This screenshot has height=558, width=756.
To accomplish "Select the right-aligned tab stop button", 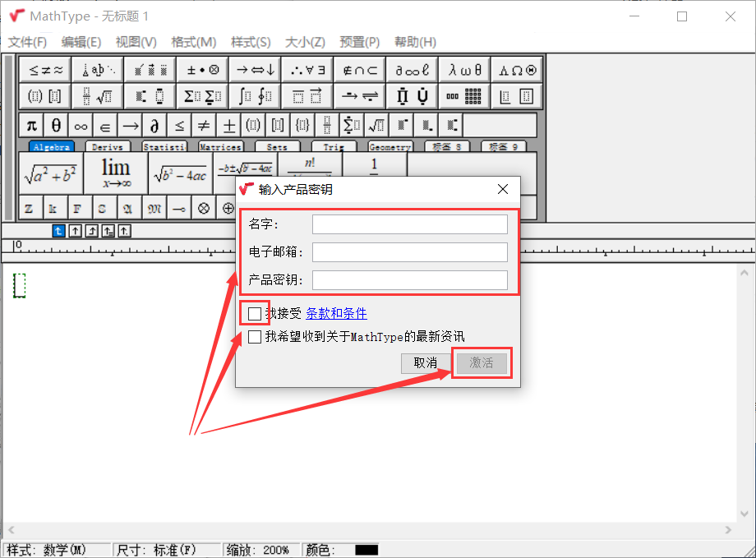I will click(x=91, y=231).
